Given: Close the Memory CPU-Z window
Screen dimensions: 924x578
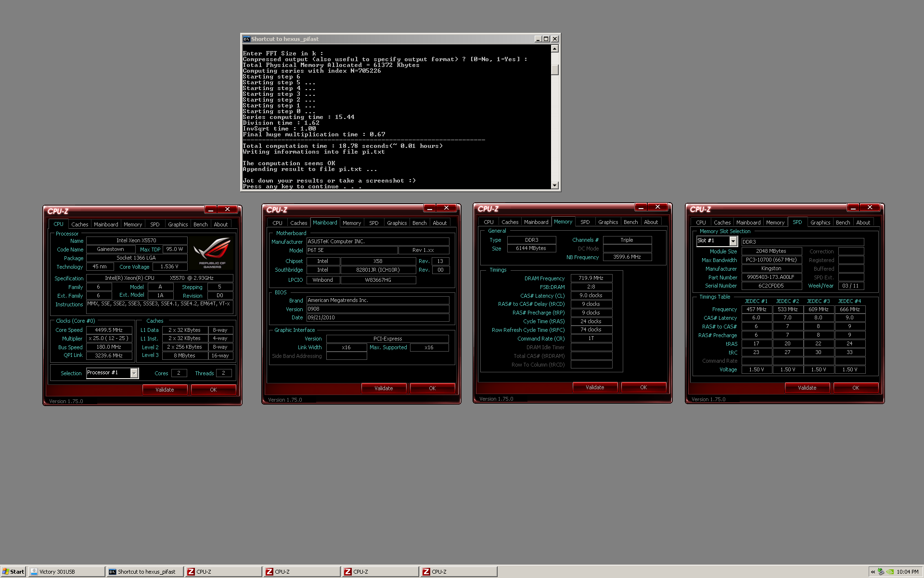Looking at the screenshot, I should point(657,207).
